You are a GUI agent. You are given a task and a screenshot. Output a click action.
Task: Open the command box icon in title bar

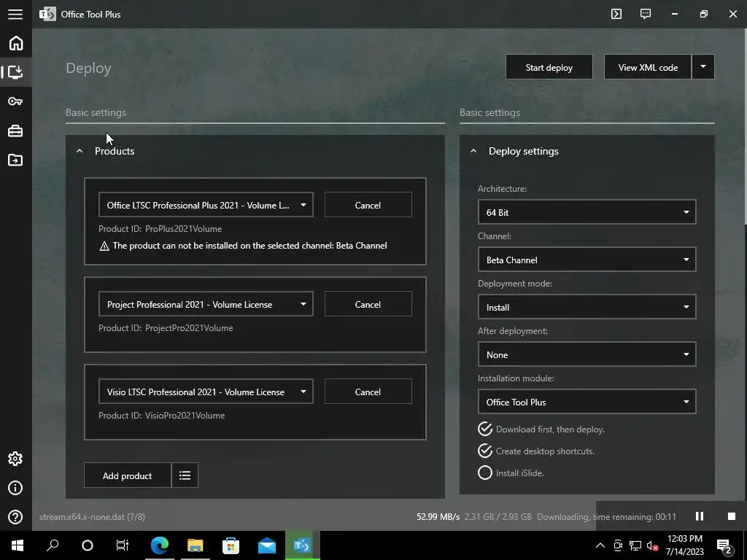point(616,14)
